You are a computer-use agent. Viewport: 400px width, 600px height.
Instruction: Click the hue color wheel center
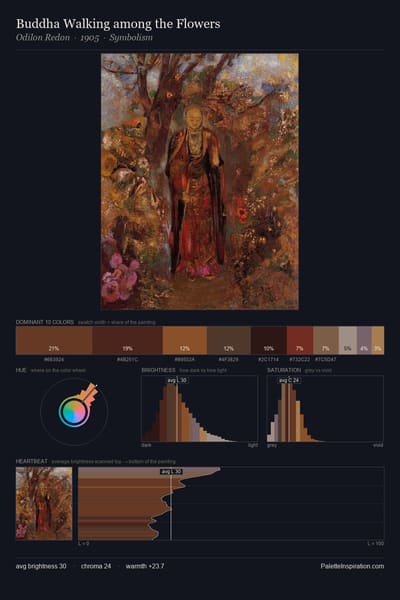pyautogui.click(x=74, y=412)
